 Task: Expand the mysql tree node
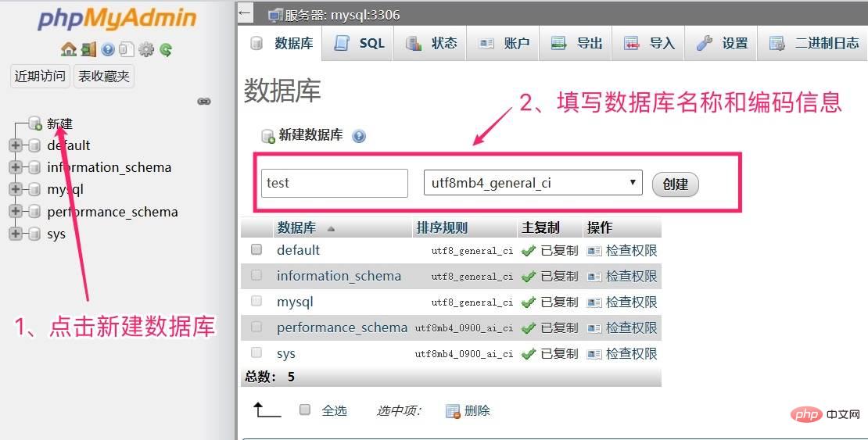pos(16,189)
